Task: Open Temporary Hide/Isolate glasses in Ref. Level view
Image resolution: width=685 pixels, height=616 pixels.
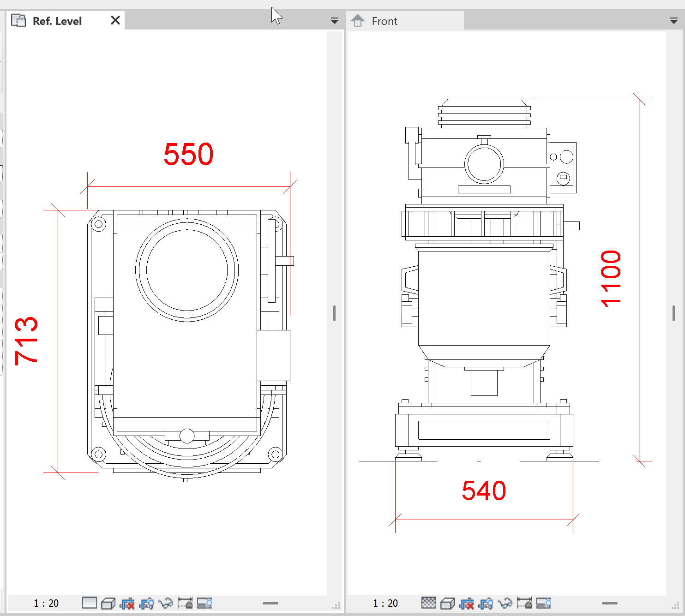Action: [x=165, y=603]
